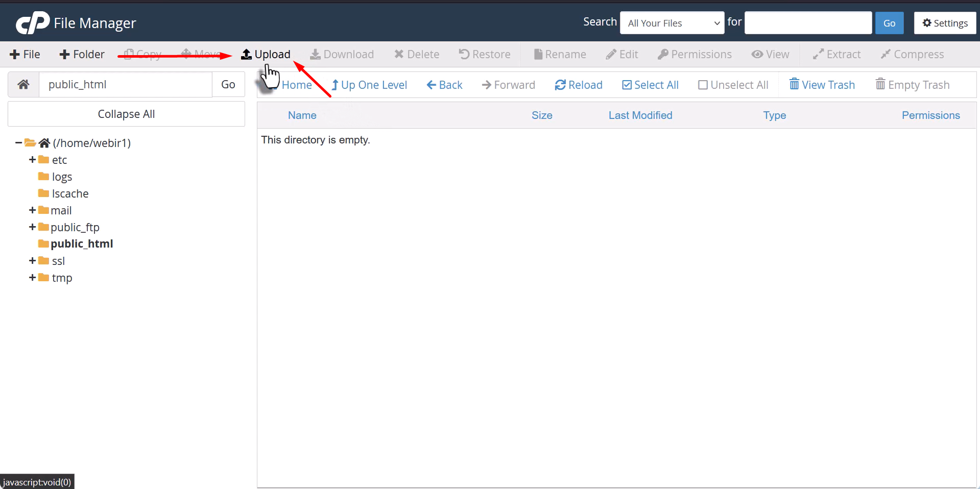Check Select All files
Image resolution: width=980 pixels, height=489 pixels.
click(650, 85)
